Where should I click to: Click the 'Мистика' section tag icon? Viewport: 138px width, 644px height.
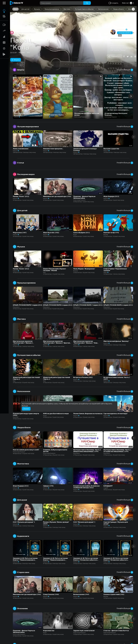(x=15, y=319)
